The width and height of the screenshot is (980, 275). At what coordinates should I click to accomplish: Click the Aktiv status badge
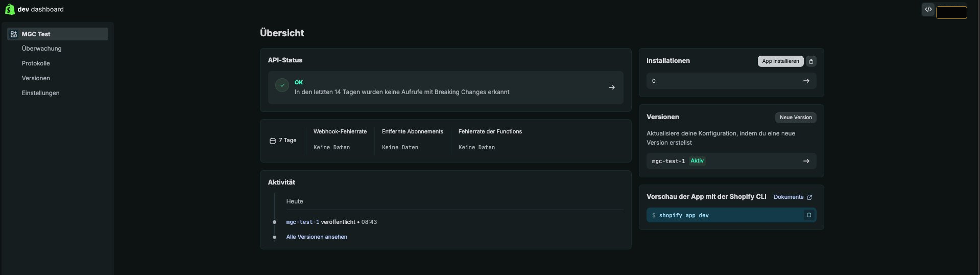coord(697,161)
